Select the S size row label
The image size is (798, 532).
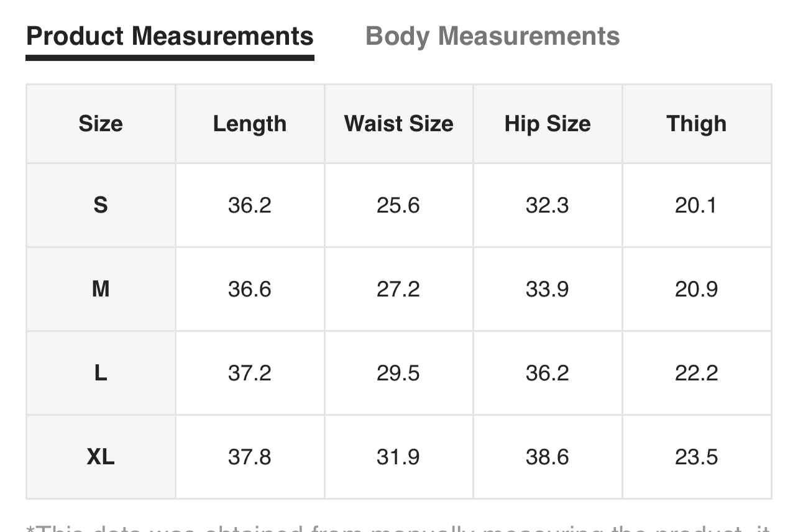(101, 205)
